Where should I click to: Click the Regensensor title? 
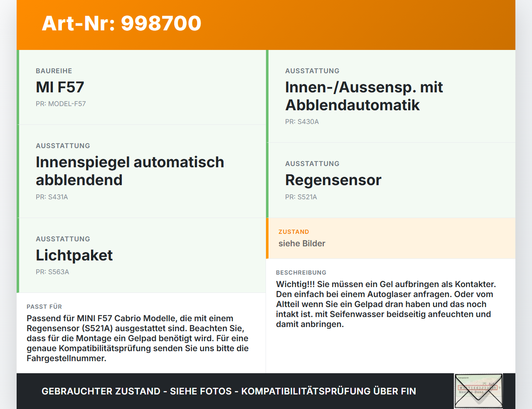tap(333, 180)
